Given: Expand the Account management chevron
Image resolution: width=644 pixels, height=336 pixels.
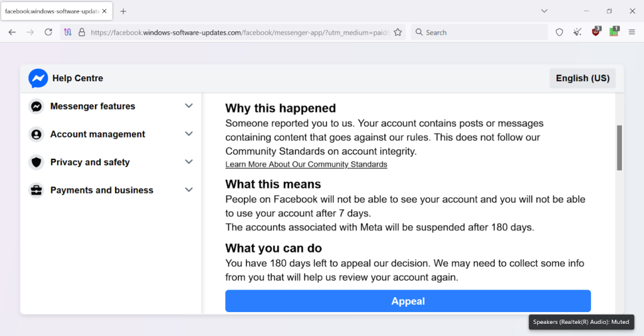Looking at the screenshot, I should tap(189, 134).
